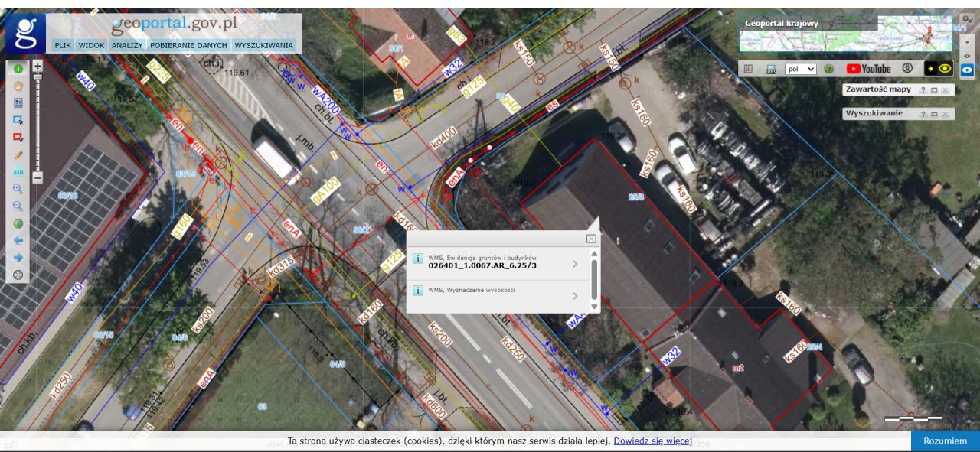
Task: Close the Wyszukiwanie panel
Action: click(946, 114)
